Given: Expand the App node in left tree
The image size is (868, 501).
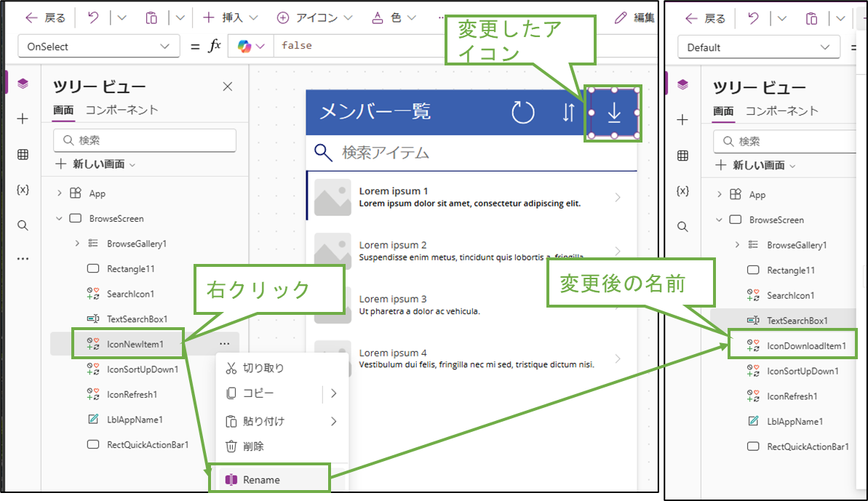Looking at the screenshot, I should 59,193.
